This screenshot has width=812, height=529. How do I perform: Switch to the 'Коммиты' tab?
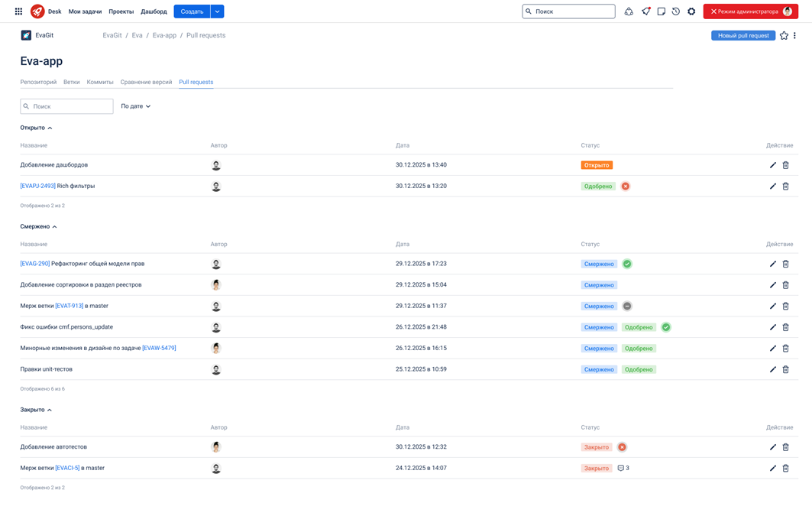point(100,82)
